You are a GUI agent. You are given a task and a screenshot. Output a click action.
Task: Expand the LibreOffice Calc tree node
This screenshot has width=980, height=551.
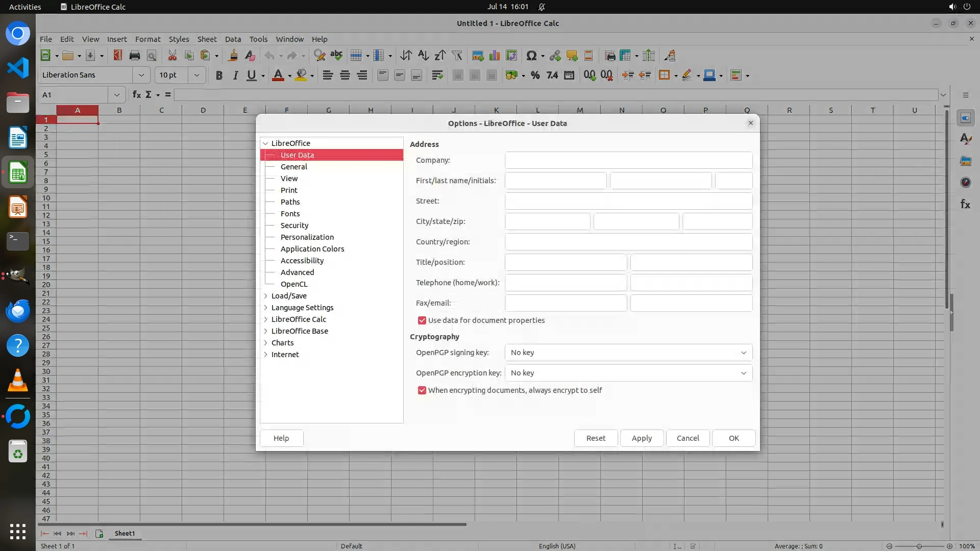265,319
